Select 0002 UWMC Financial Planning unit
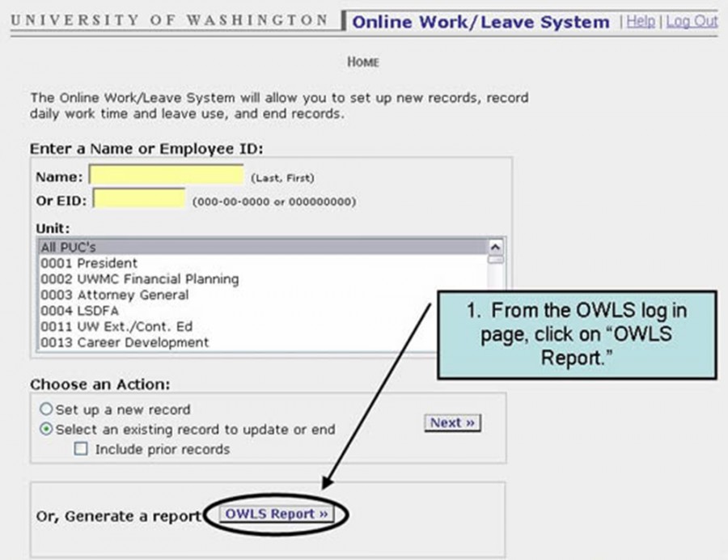Screen dimensions: 728x560 263,278
